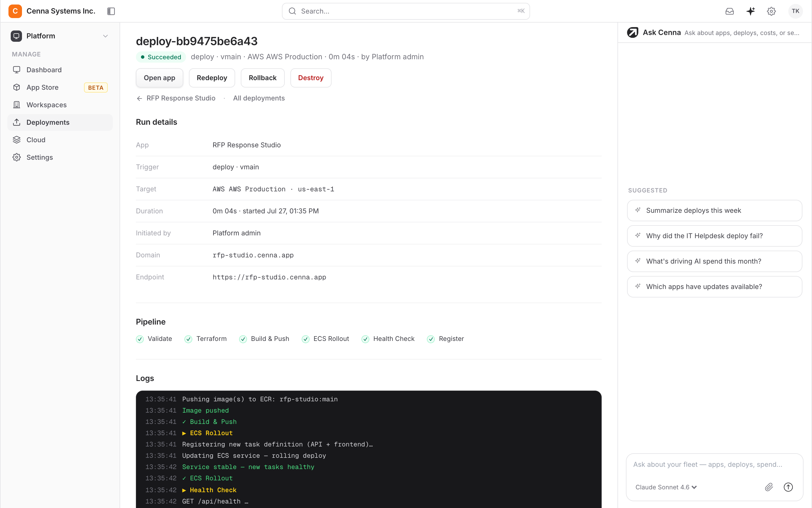
Task: Click the orange Cenna Systems logo icon
Action: 15,11
